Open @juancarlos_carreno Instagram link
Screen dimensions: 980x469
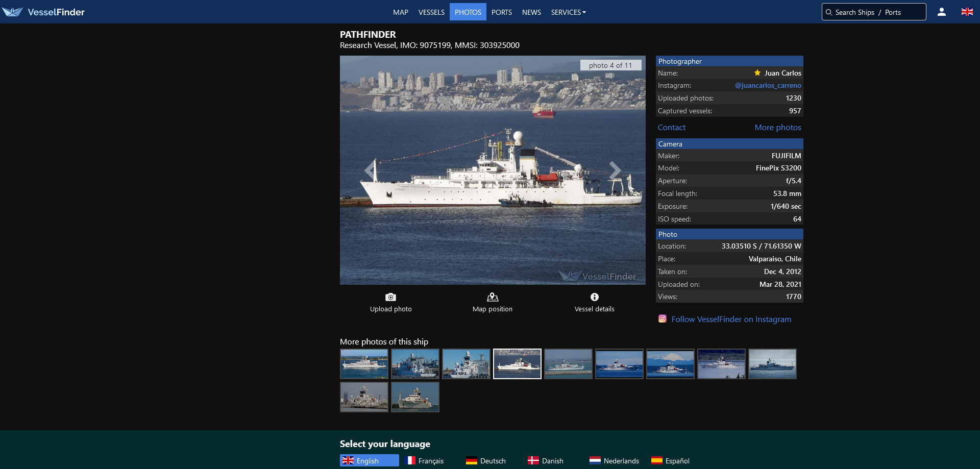coord(768,86)
